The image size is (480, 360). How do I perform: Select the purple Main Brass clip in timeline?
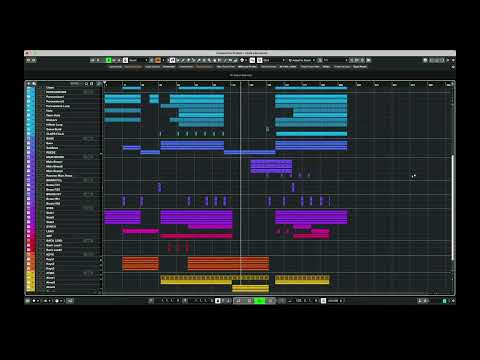tap(271, 166)
